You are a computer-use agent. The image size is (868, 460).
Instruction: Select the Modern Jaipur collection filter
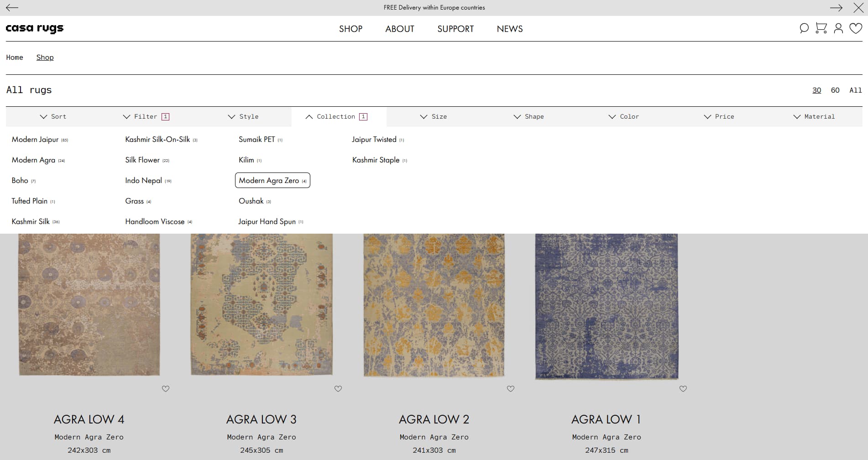[x=35, y=140]
